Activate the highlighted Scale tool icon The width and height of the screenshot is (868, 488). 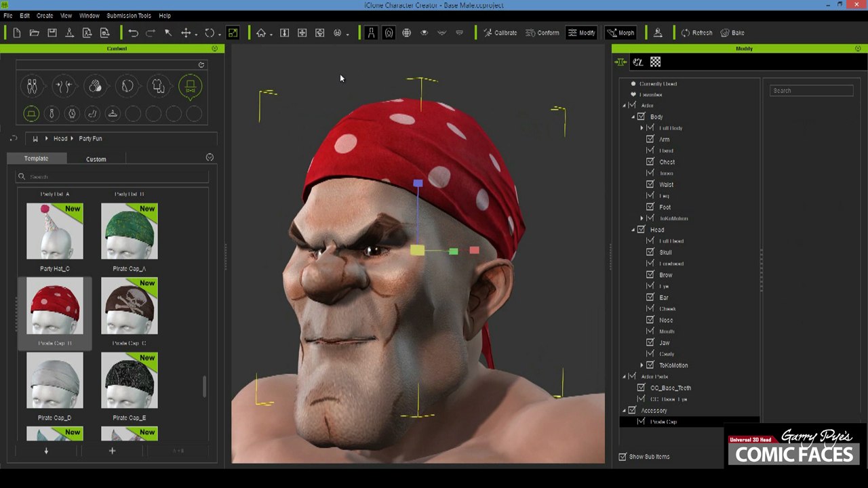point(233,33)
